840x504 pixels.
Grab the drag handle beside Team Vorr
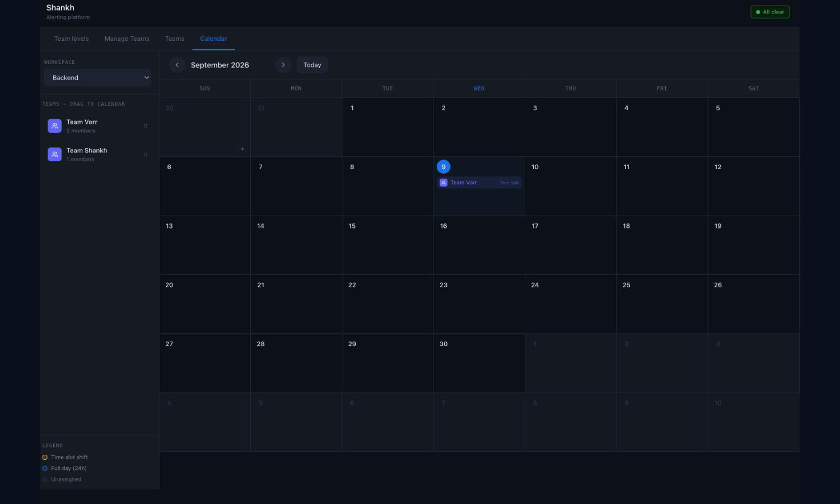click(146, 126)
